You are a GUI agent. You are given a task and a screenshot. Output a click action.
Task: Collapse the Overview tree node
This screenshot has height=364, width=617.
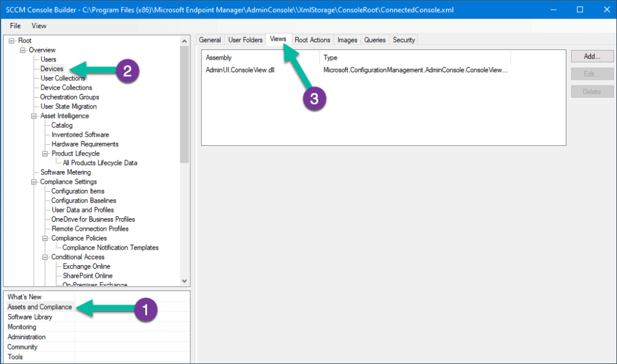pyautogui.click(x=22, y=50)
